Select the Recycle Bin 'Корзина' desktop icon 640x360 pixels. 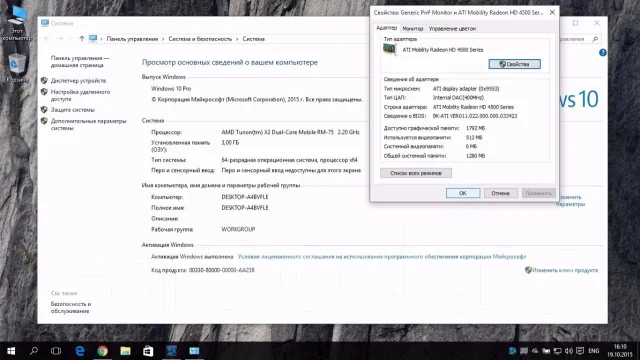coord(17,69)
